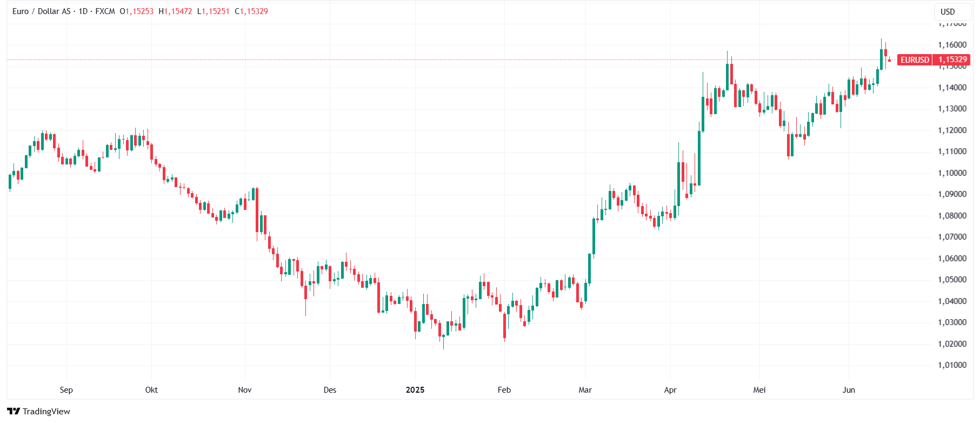Select the current price tag 1,15329
The height and width of the screenshot is (423, 980).
(952, 60)
